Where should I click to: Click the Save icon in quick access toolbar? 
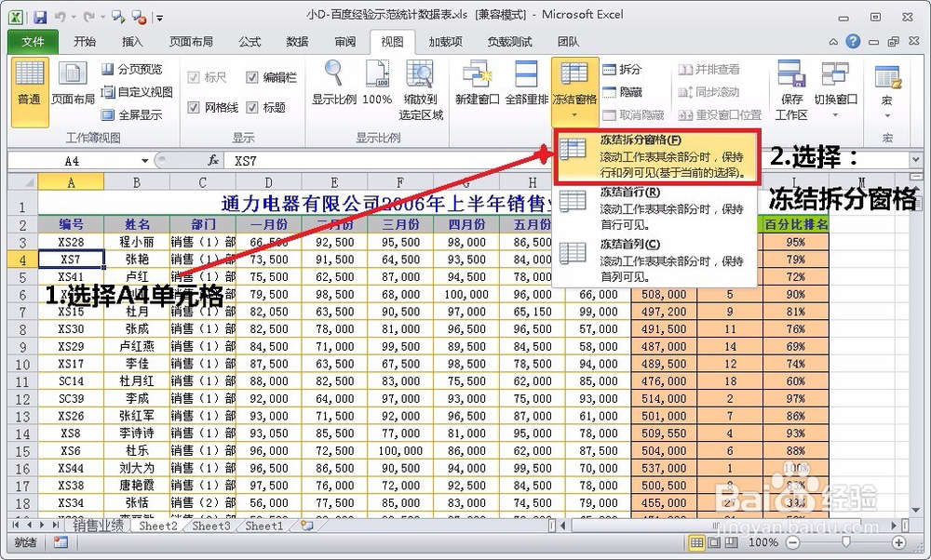click(x=40, y=17)
